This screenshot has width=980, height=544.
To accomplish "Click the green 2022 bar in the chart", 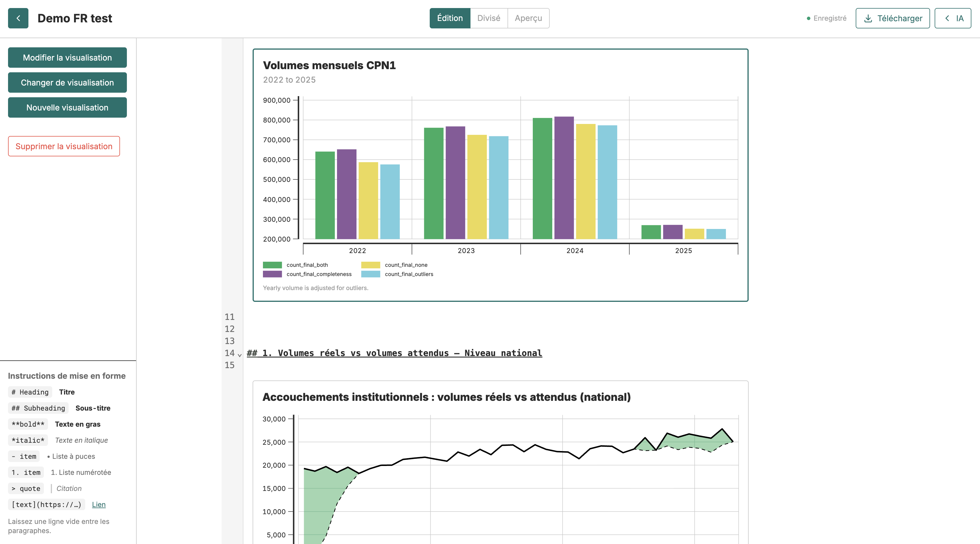I will pos(325,195).
